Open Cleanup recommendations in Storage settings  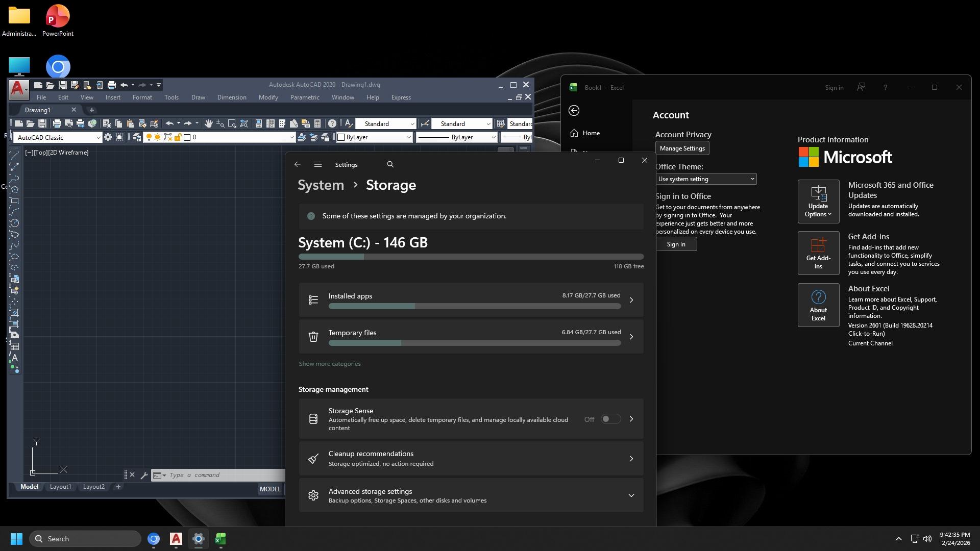(x=471, y=459)
